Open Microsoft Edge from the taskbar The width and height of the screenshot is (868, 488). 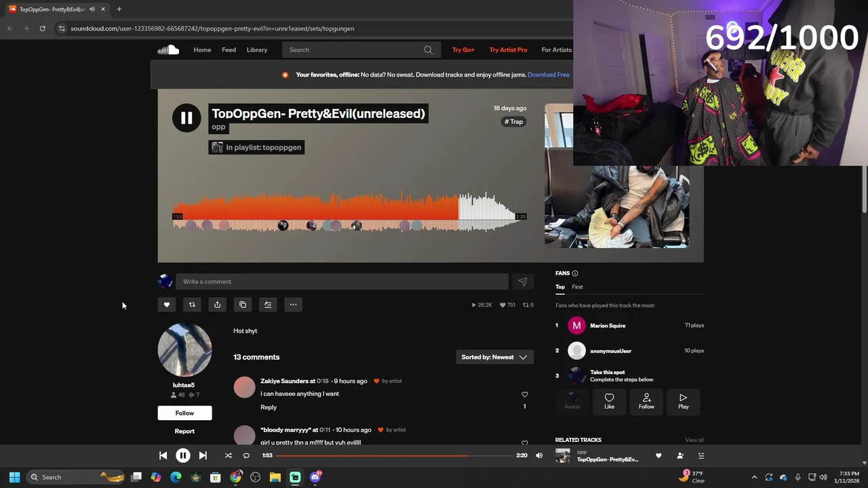(176, 477)
